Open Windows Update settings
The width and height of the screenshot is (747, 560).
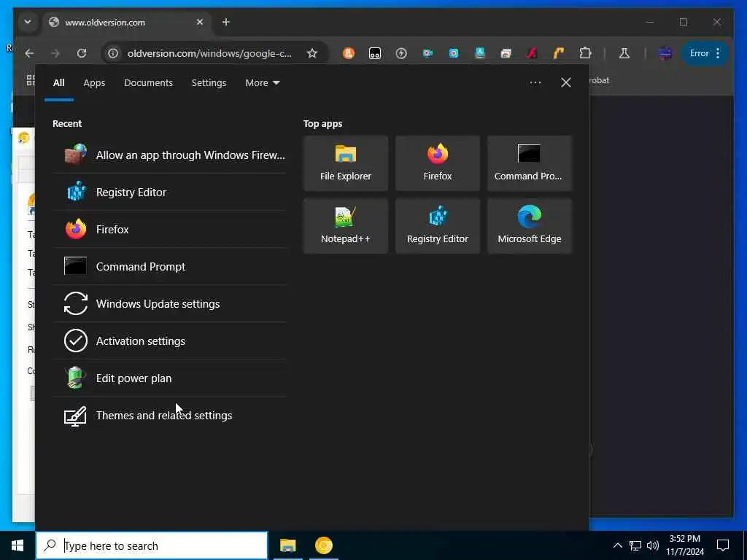pos(169,304)
